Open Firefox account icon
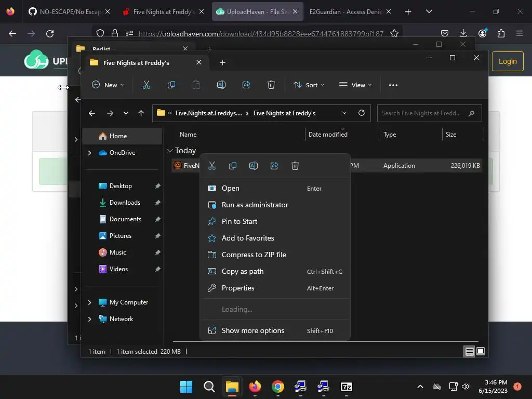The height and width of the screenshot is (399, 532). 482,33
